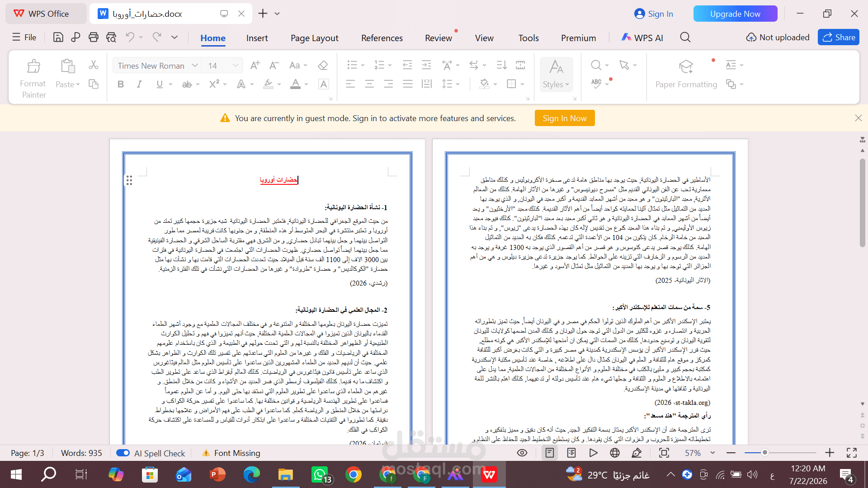Increase paragraph indent
The height and width of the screenshot is (488, 868).
click(426, 65)
